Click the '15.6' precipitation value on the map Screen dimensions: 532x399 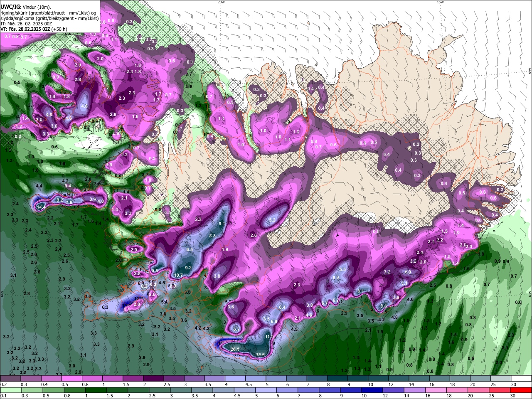click(x=260, y=355)
